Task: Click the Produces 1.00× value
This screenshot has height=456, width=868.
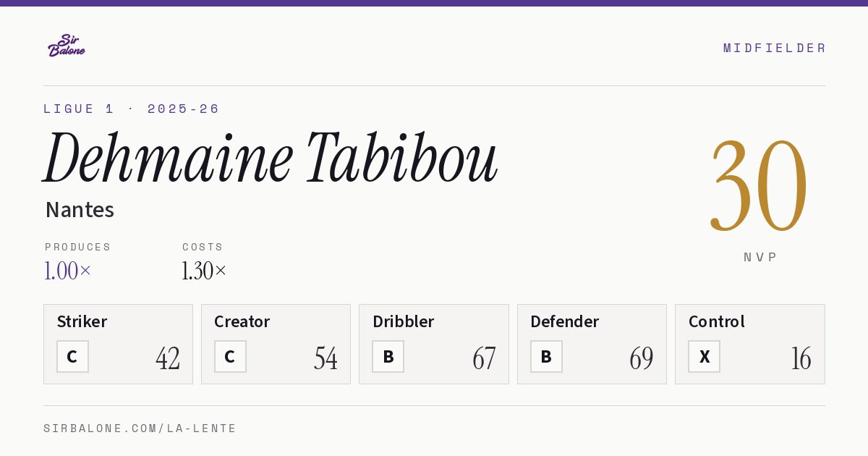Action: (x=68, y=271)
